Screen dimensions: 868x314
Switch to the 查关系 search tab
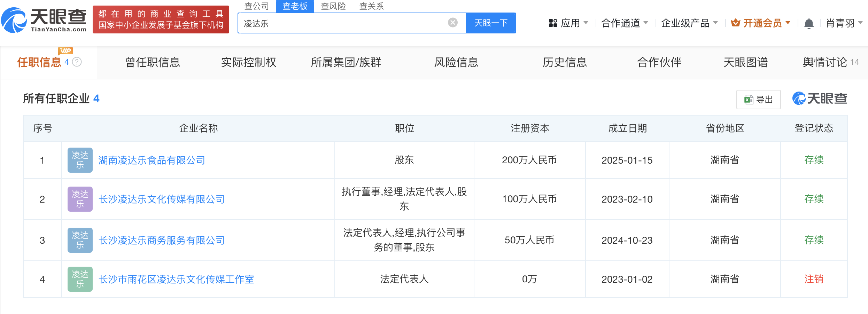tap(372, 6)
